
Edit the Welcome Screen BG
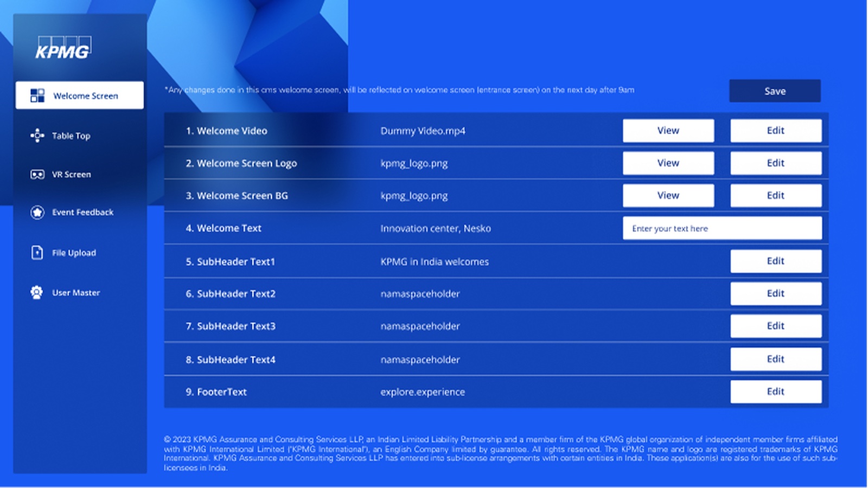click(776, 196)
